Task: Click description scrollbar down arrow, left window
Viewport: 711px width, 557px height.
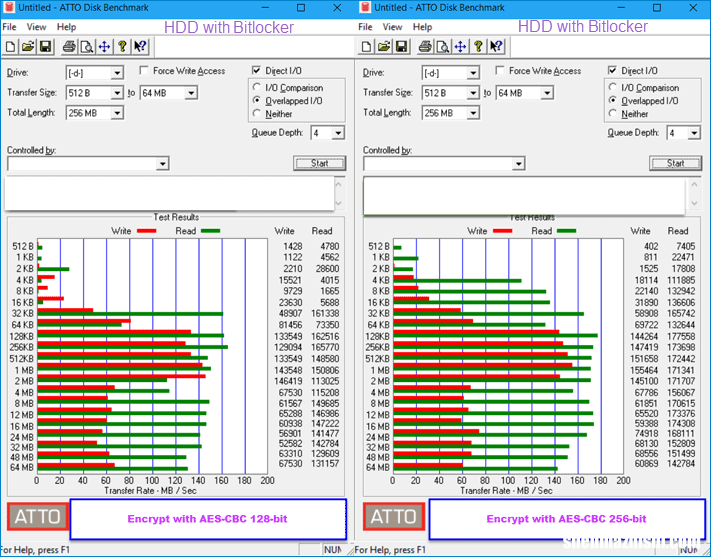Action: pyautogui.click(x=339, y=203)
